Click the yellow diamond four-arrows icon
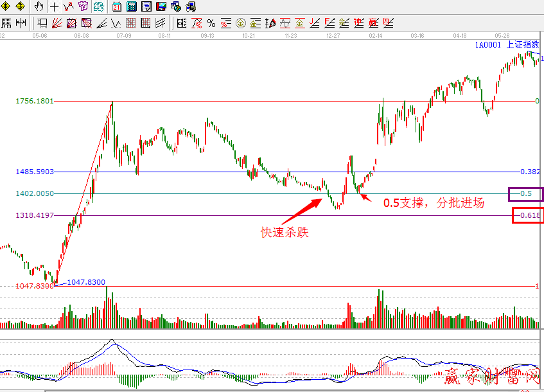Viewport: 544px width, 392px height. pos(21,6)
